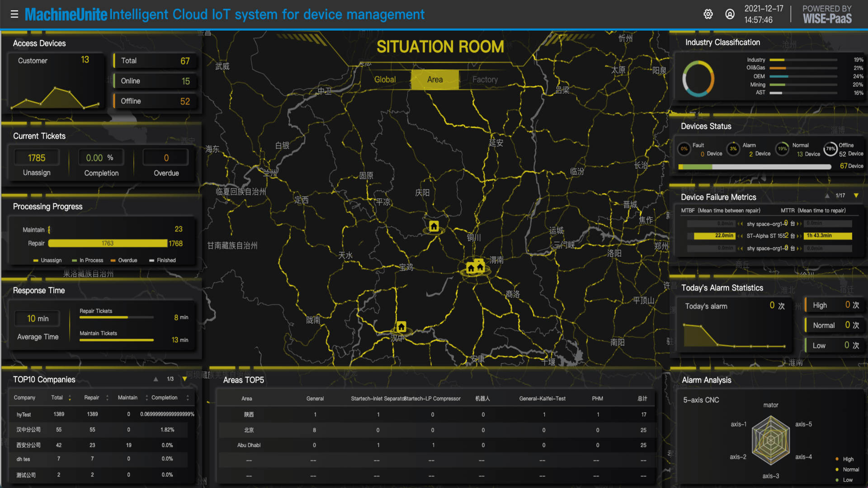Viewport: 868px width, 488px height.
Task: Open the settings gear
Action: [x=708, y=14]
